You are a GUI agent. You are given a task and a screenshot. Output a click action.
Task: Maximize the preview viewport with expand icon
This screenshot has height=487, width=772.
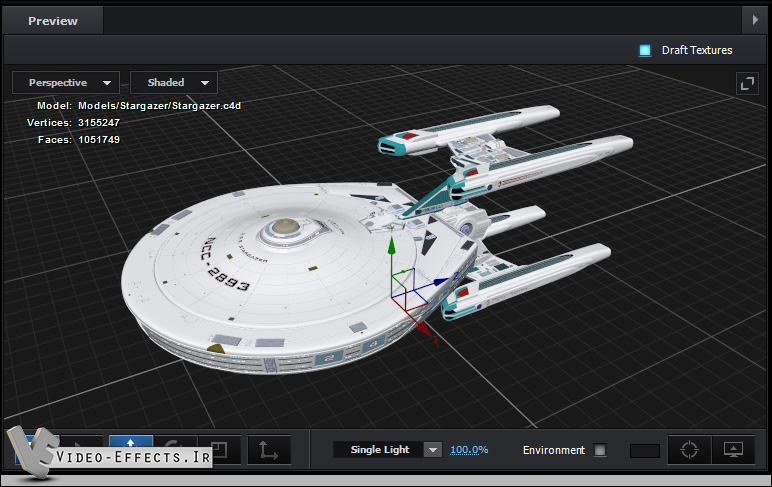(x=747, y=83)
